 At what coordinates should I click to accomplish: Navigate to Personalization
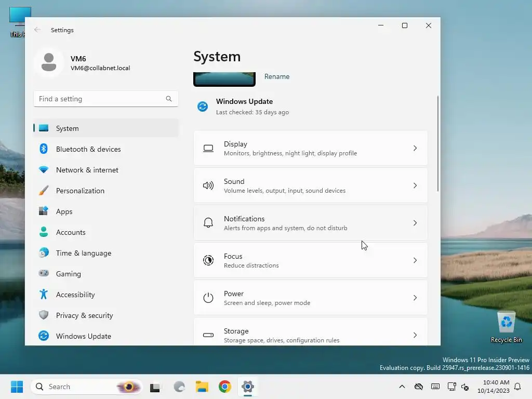click(x=106, y=190)
